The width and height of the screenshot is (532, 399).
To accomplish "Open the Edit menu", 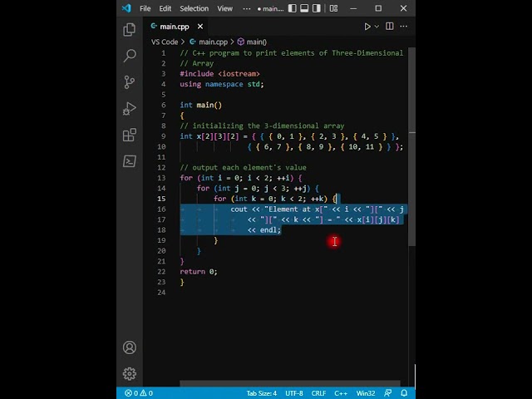I will coord(165,8).
